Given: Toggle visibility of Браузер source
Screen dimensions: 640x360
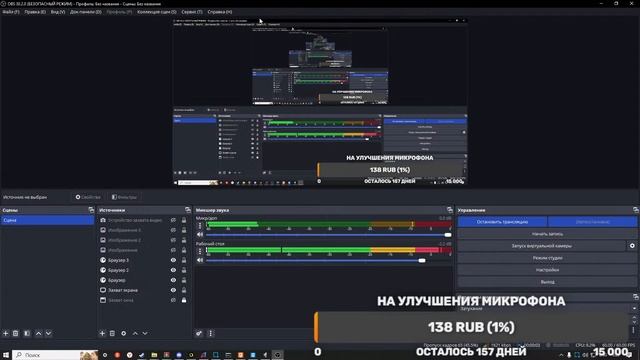Looking at the screenshot, I should (173, 280).
